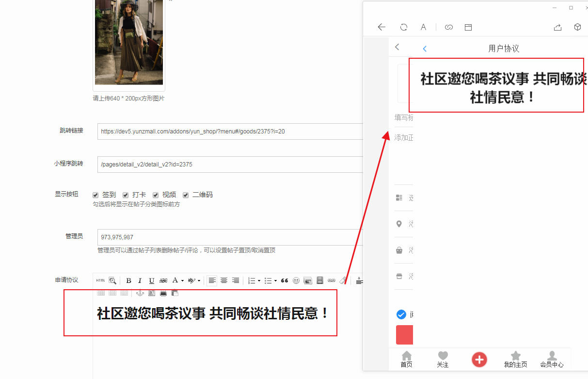The image size is (588, 379).
Task: Uncheck the 签到 checkbox
Action: 95,195
